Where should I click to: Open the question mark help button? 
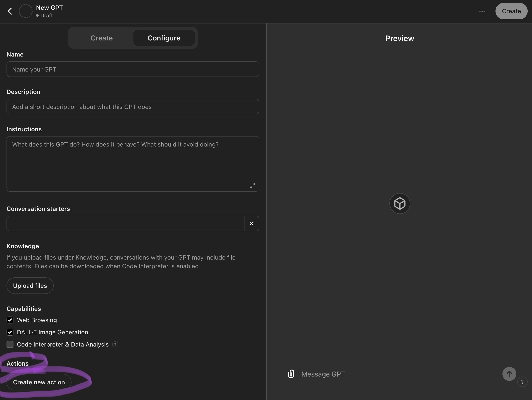click(x=522, y=382)
